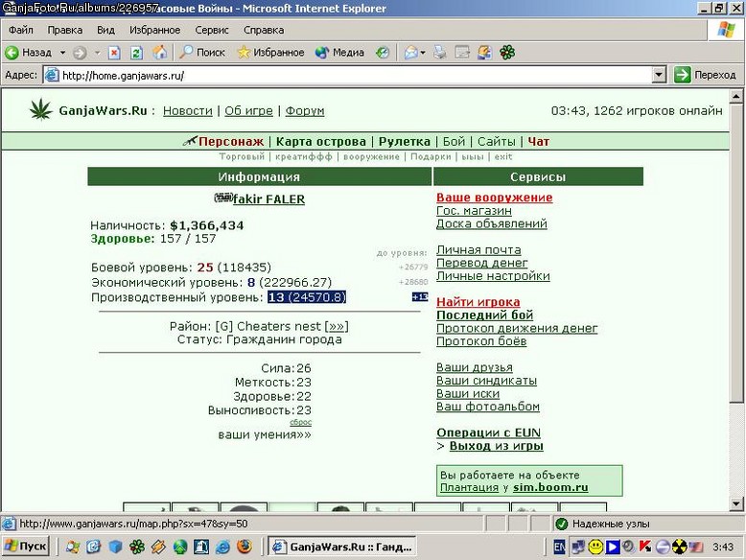Click the Выход из игры link

[x=497, y=446]
